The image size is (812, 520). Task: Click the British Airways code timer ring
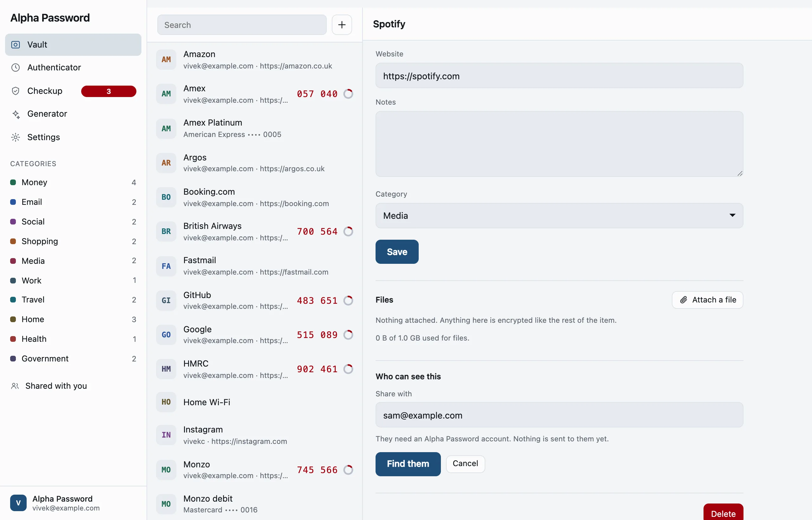pos(348,231)
